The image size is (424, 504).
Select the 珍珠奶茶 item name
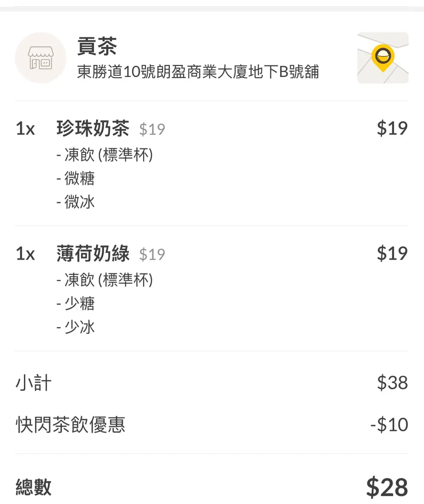pos(93,128)
